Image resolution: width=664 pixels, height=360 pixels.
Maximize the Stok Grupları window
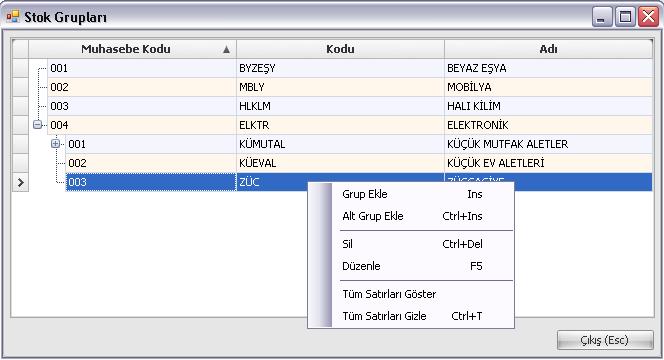625,17
